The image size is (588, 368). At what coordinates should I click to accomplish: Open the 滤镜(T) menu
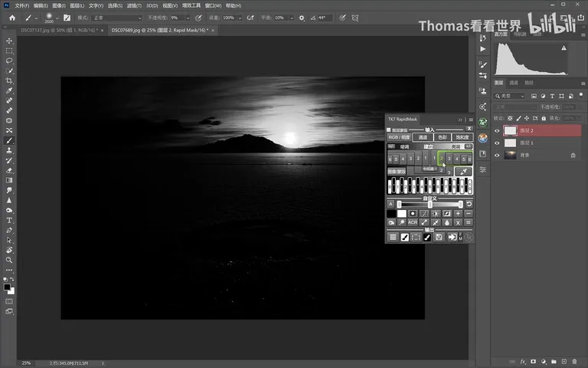point(134,5)
